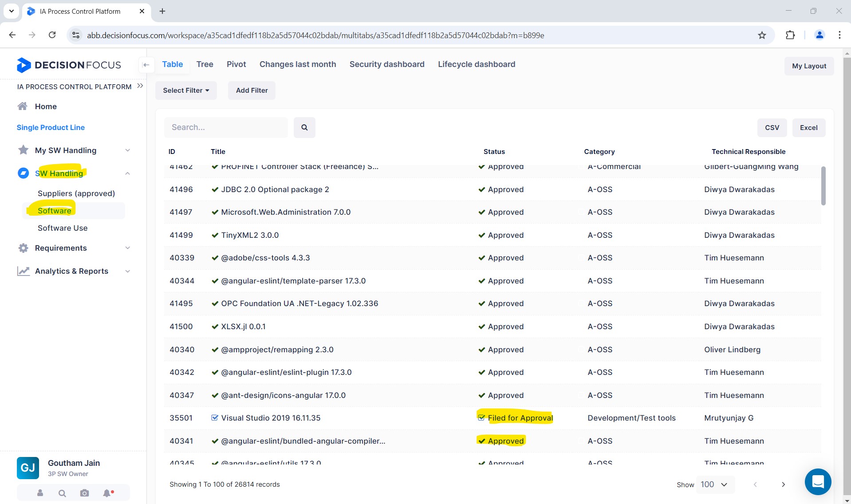Open Security dashboard tab
The image size is (851, 504).
pyautogui.click(x=387, y=64)
